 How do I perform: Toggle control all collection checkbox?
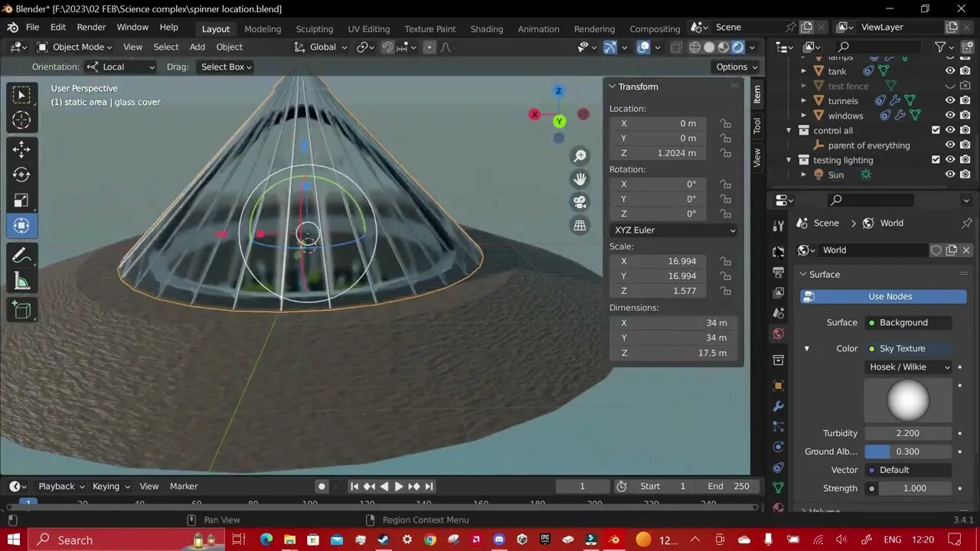[x=936, y=130]
